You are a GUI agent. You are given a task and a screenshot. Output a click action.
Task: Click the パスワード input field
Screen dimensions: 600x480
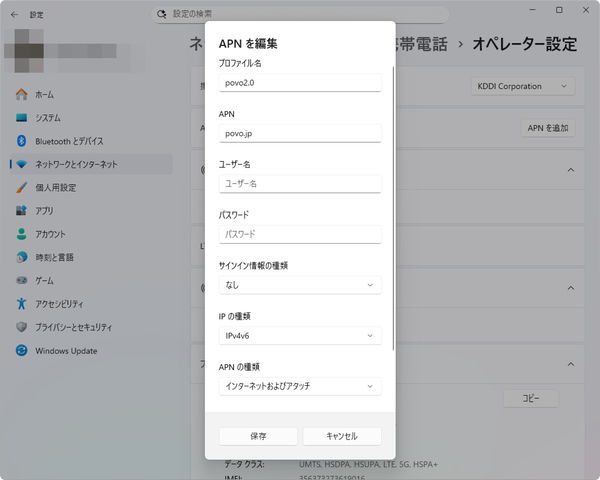[x=299, y=234]
